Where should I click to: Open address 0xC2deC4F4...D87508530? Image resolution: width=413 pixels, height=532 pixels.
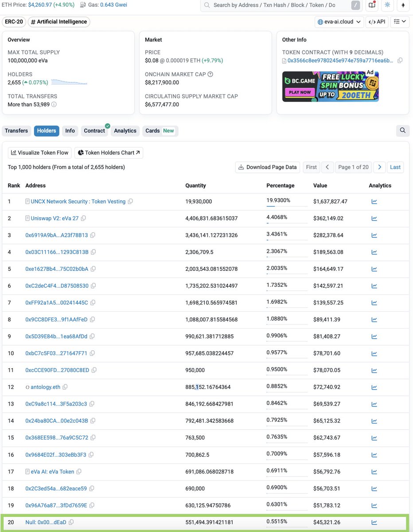(x=57, y=286)
